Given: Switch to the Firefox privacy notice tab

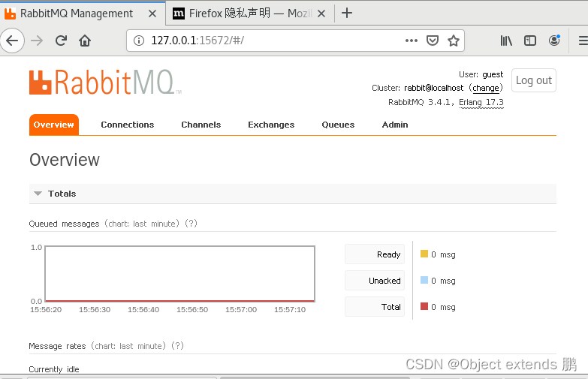Looking at the screenshot, I should pyautogui.click(x=249, y=14).
